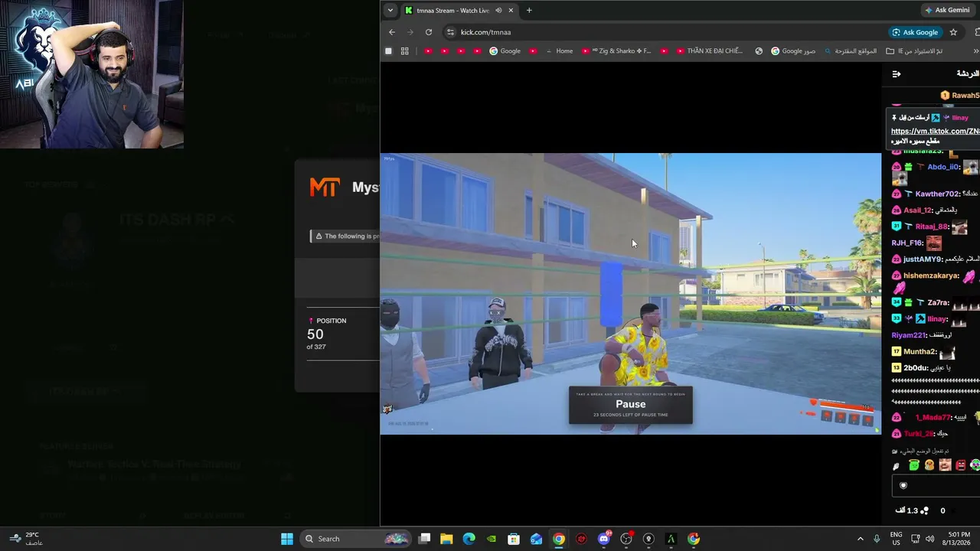Open the 29°C weather widget
The width and height of the screenshot is (980, 551).
[24, 539]
